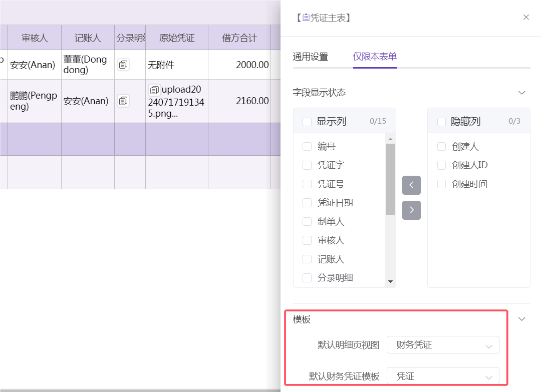541x392 pixels.
Task: Click the 2000.00 amount cell
Action: tap(239, 65)
